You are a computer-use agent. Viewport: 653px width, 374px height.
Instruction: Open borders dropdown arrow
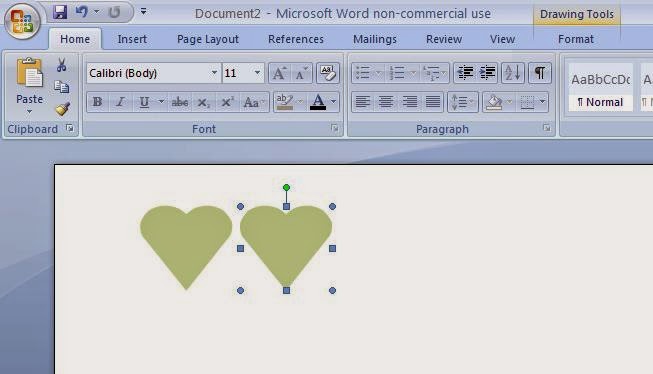[542, 102]
